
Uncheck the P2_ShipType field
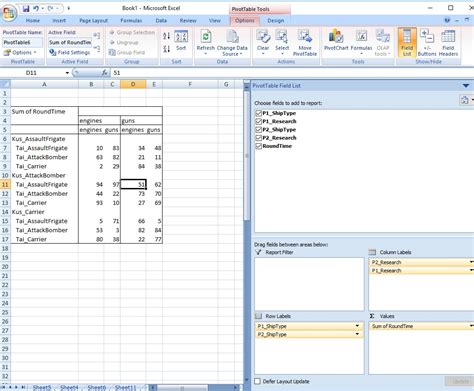[x=258, y=130]
